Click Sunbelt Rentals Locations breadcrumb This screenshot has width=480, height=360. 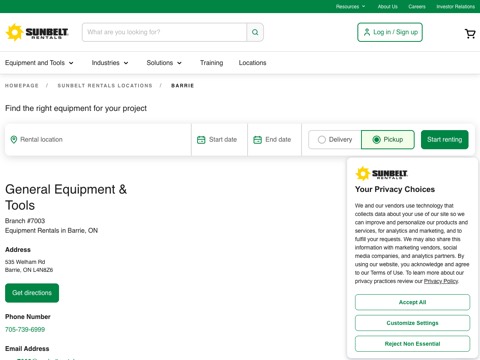105,86
